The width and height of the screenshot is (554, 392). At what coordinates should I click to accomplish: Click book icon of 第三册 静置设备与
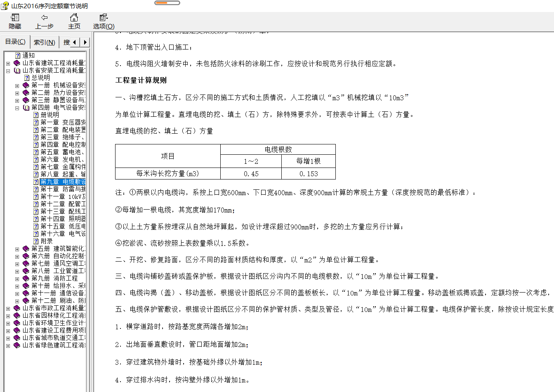(26, 100)
